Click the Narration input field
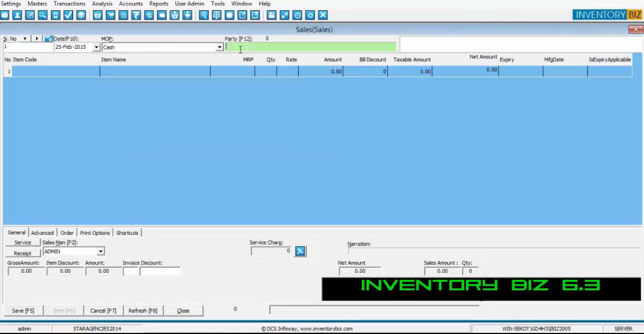 click(x=494, y=250)
